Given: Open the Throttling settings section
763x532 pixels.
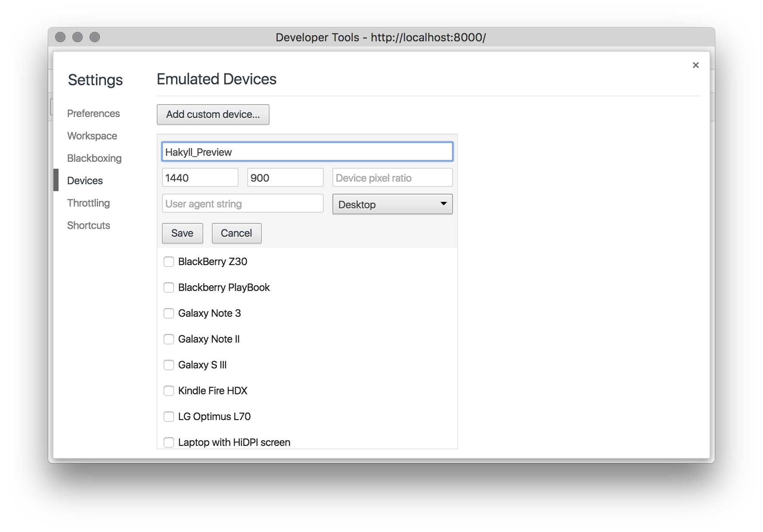Looking at the screenshot, I should (88, 203).
